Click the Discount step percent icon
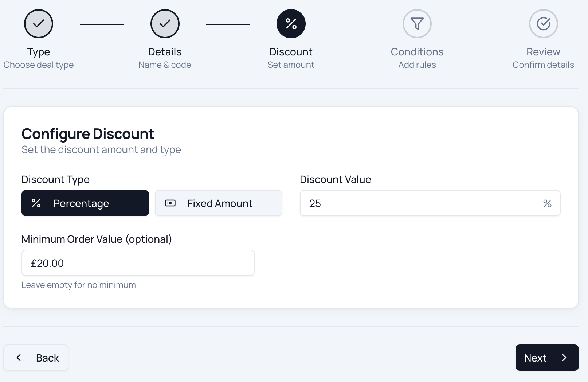This screenshot has width=588, height=382. 291,24
